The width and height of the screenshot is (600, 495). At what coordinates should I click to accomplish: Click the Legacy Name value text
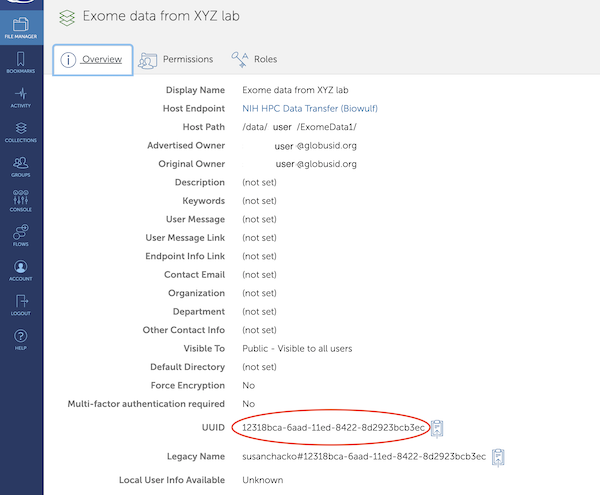(x=363, y=456)
